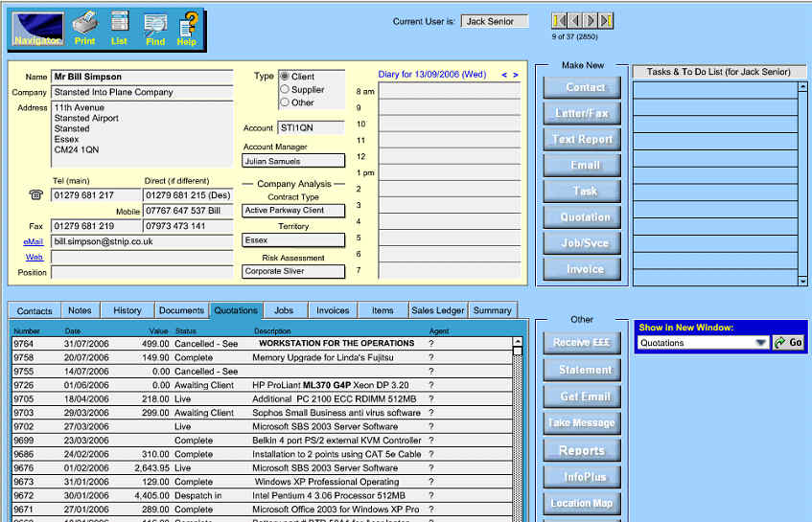Show next diary day arrow
Viewport: 812px width, 522px height.
515,75
